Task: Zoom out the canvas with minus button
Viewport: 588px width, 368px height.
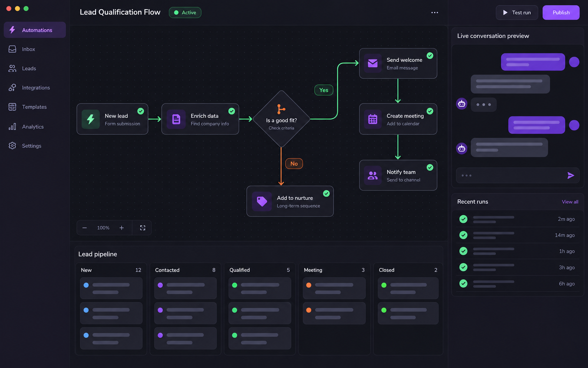Action: coord(85,228)
